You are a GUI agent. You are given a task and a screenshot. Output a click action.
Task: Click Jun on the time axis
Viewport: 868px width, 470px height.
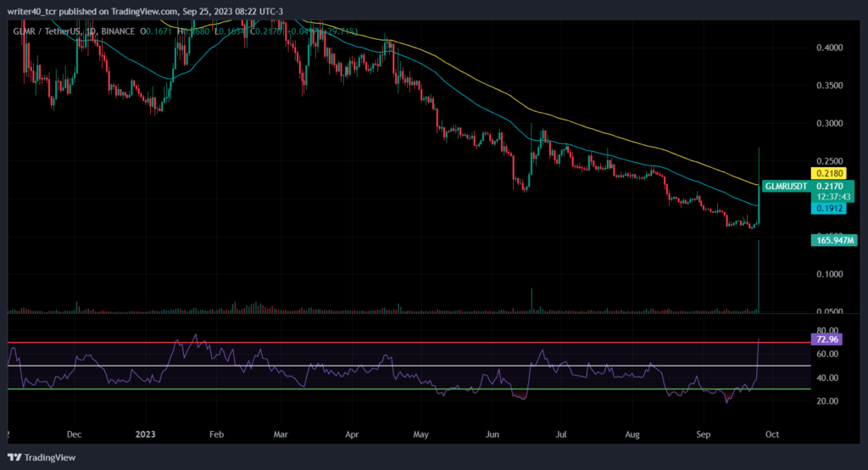tap(492, 434)
